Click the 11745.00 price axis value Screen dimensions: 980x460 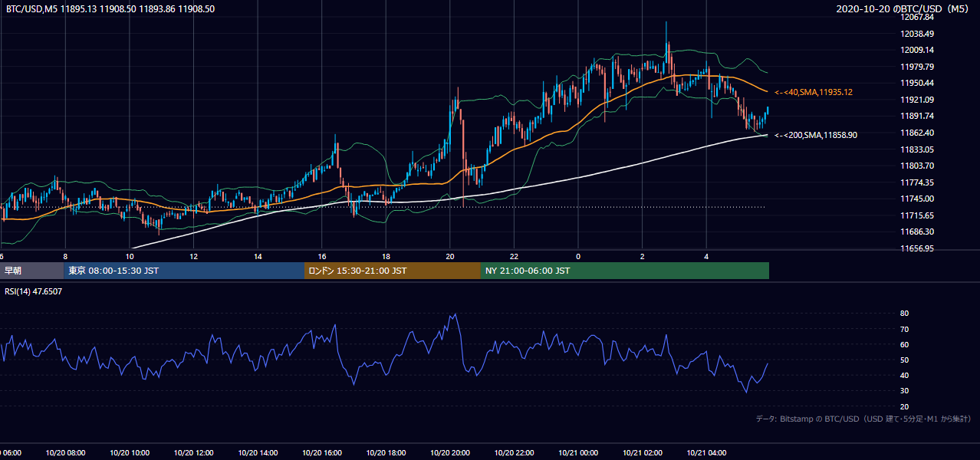tap(918, 199)
